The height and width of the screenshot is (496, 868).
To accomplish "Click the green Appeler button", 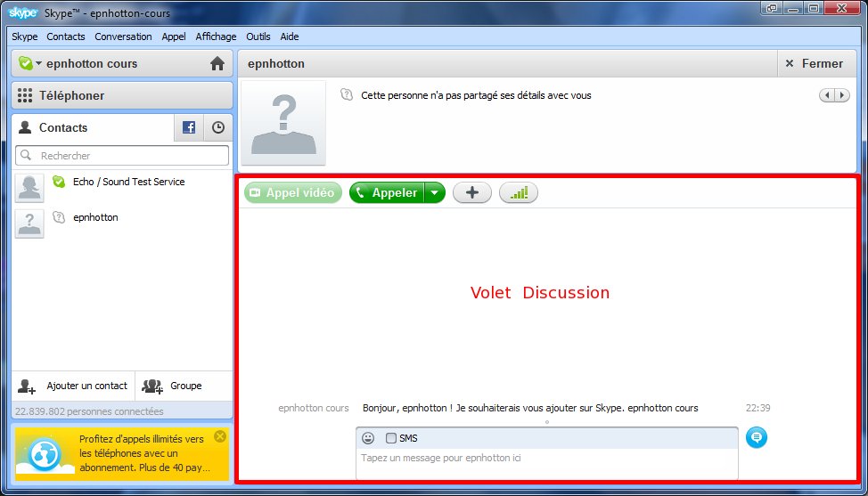I will click(387, 192).
